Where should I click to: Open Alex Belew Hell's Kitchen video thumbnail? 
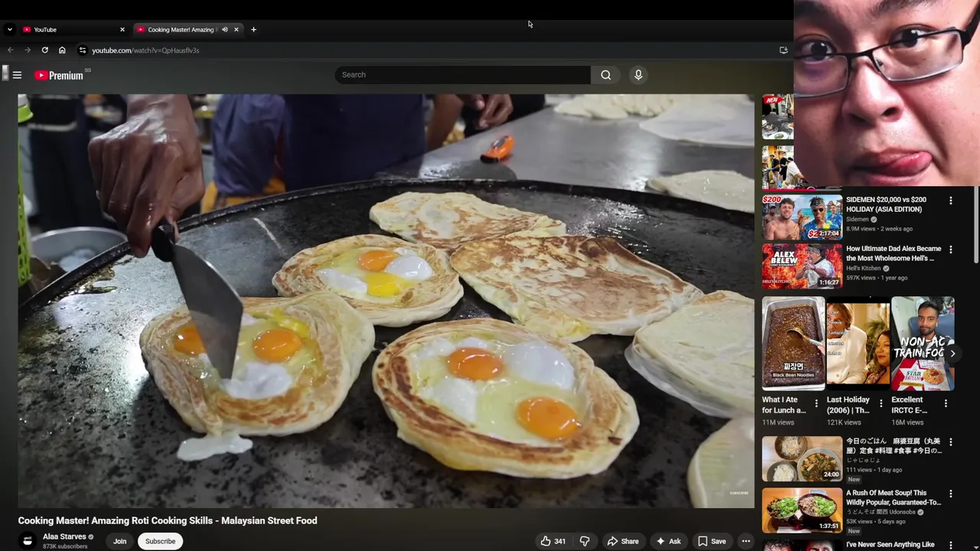[802, 266]
